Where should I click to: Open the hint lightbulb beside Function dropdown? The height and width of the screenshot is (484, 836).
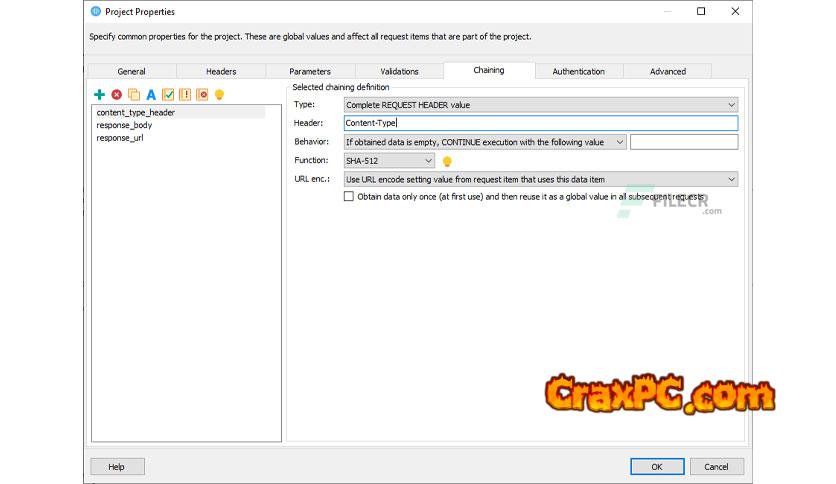447,161
